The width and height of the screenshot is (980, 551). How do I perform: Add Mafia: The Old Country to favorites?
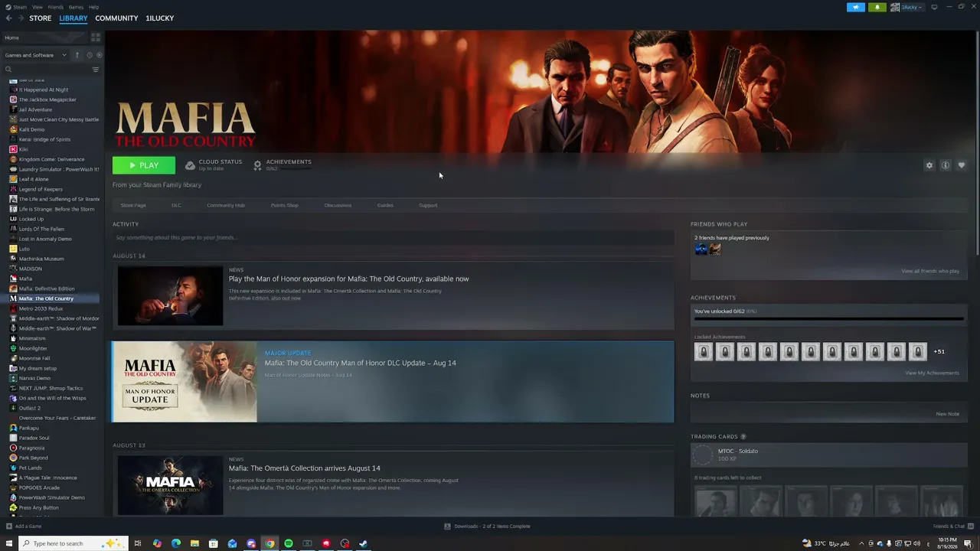tap(962, 165)
